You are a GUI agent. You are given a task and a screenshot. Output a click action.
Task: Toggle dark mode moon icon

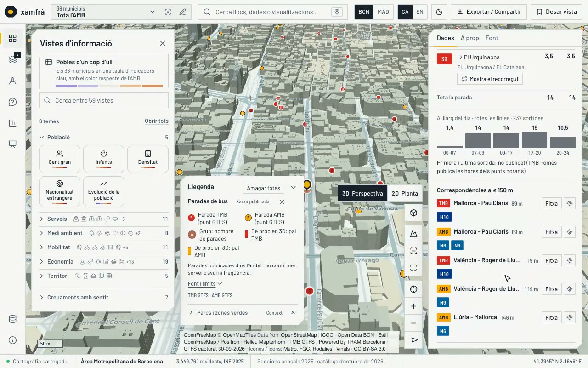439,12
